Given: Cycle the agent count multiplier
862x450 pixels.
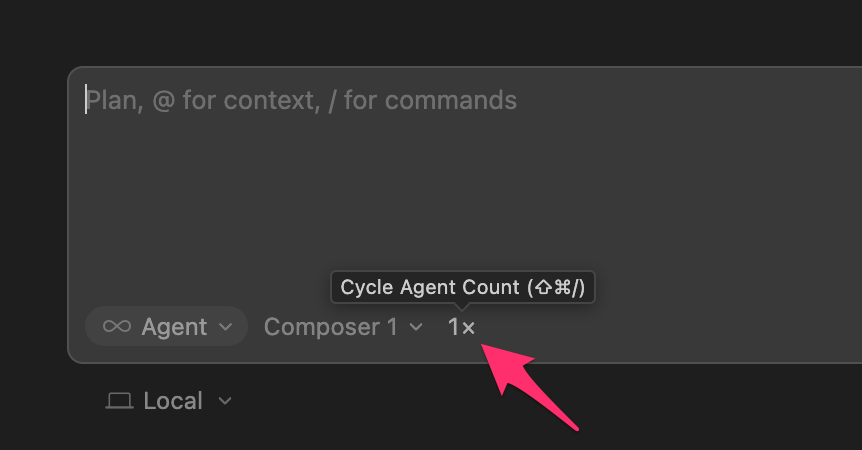Looking at the screenshot, I should click(461, 327).
